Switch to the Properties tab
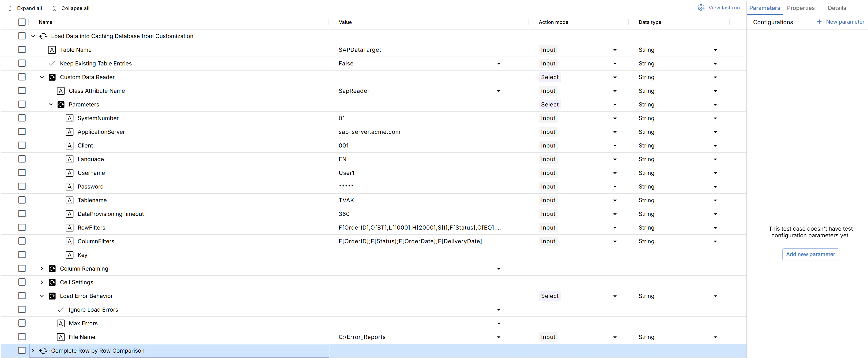Image resolution: width=868 pixels, height=358 pixels. 800,8
